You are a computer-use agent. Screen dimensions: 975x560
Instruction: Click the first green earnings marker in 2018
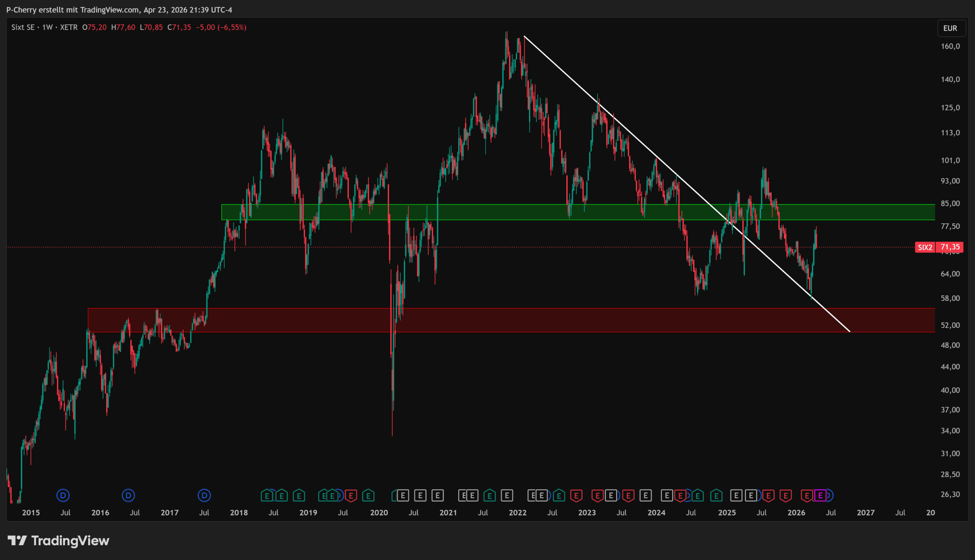tap(266, 495)
